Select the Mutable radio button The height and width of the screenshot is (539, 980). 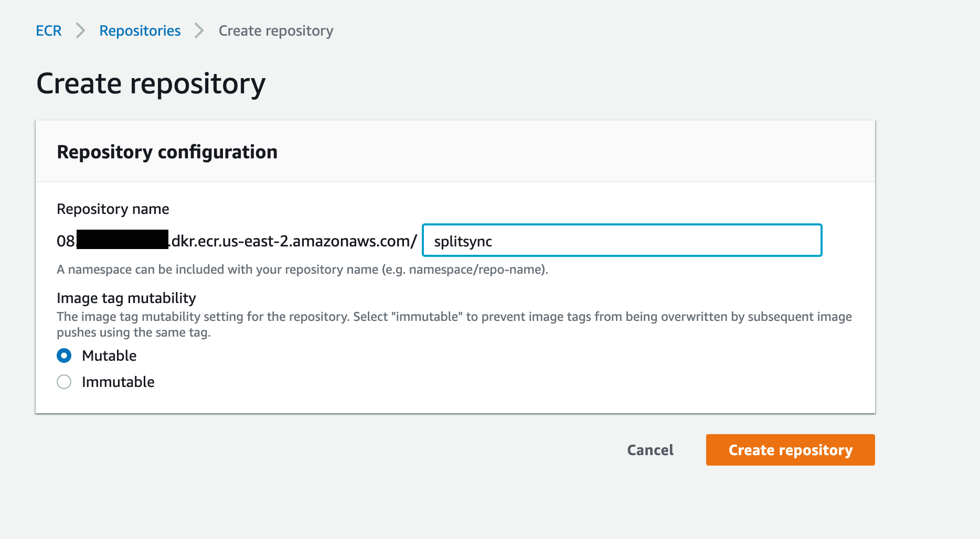coord(64,356)
